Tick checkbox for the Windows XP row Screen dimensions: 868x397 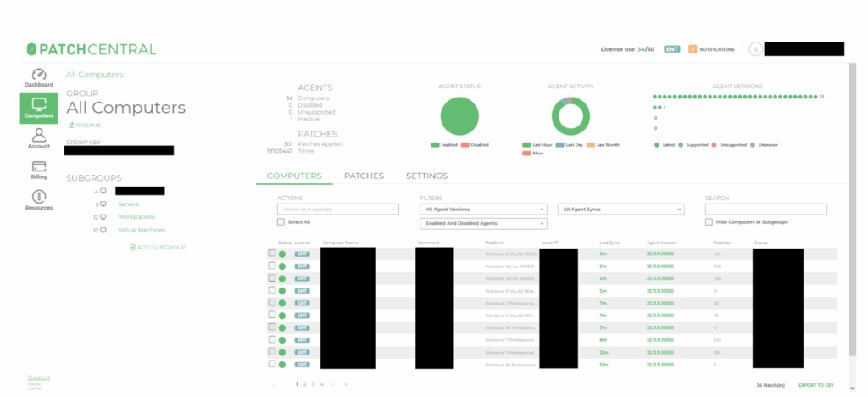[x=272, y=327]
